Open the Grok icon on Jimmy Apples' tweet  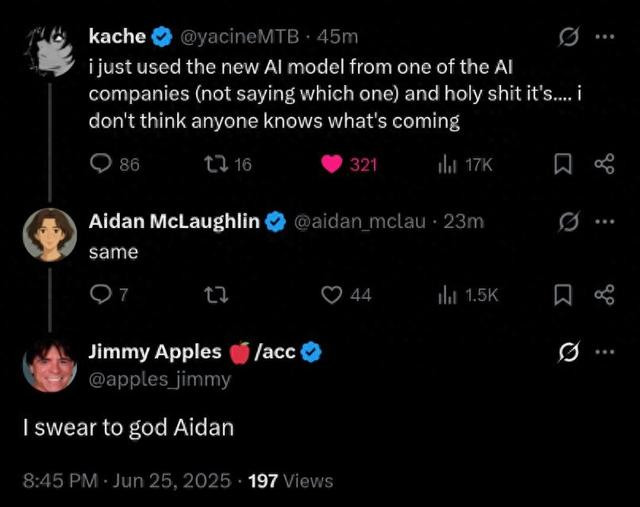[569, 352]
